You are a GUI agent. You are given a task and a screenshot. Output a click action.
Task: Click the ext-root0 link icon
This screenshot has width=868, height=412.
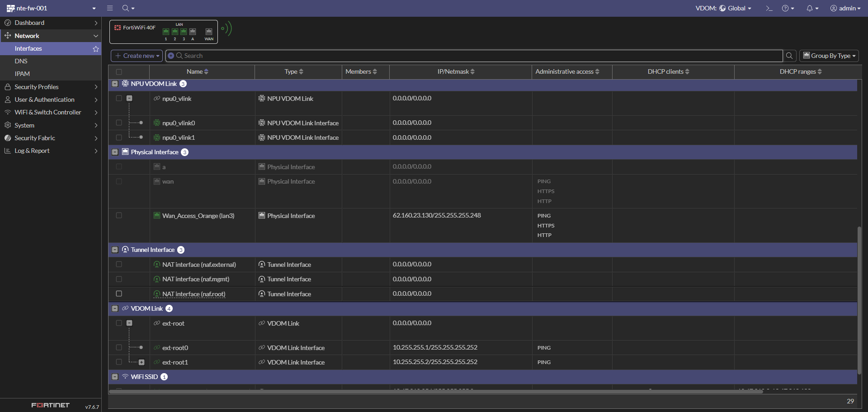[x=157, y=348]
